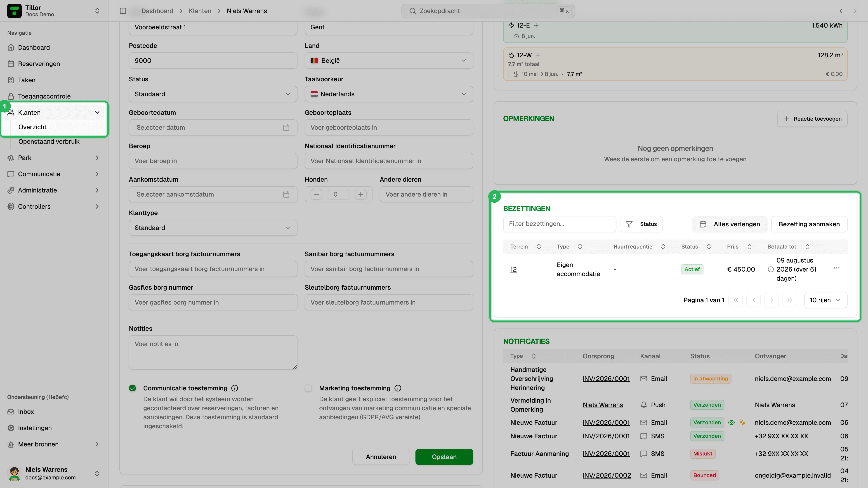
Task: Decrease Honden count with minus button
Action: coord(316,194)
